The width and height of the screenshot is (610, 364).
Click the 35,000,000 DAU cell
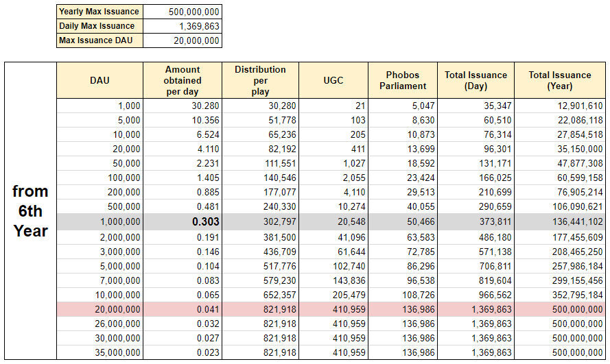click(x=100, y=352)
